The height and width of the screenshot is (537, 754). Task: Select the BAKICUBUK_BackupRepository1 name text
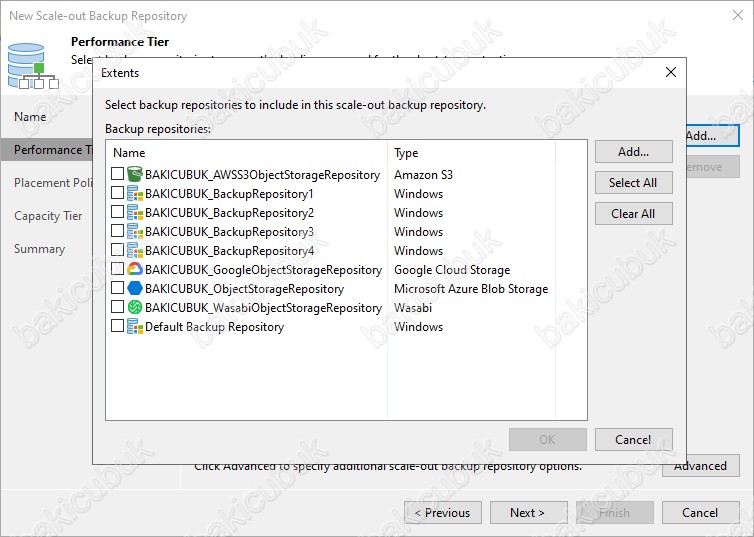point(229,194)
